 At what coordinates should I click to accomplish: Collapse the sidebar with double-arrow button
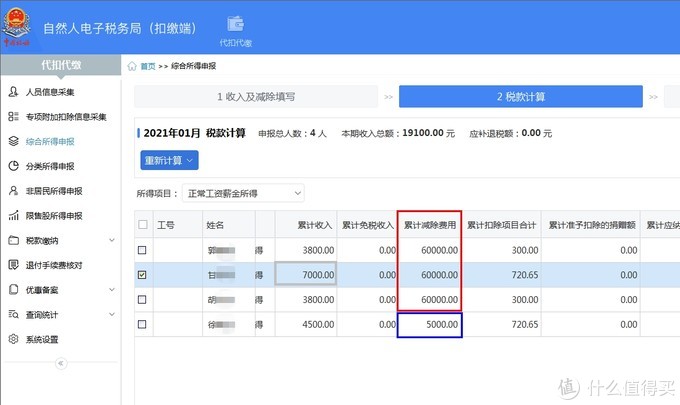click(61, 363)
